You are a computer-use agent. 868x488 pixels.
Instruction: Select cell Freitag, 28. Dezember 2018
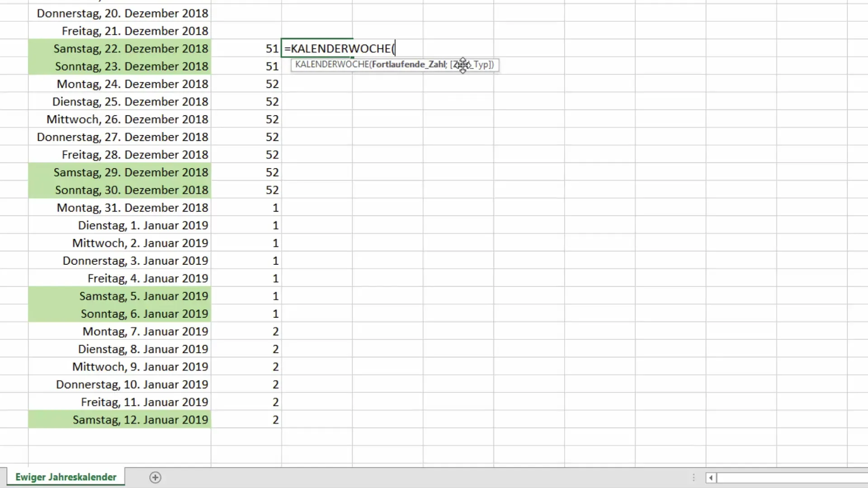tap(120, 154)
